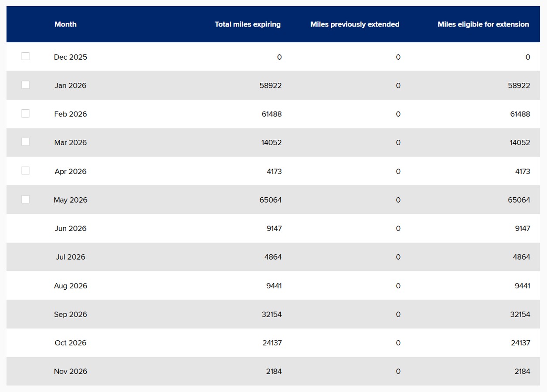This screenshot has width=547, height=392.
Task: Click the Month column header
Action: click(65, 24)
